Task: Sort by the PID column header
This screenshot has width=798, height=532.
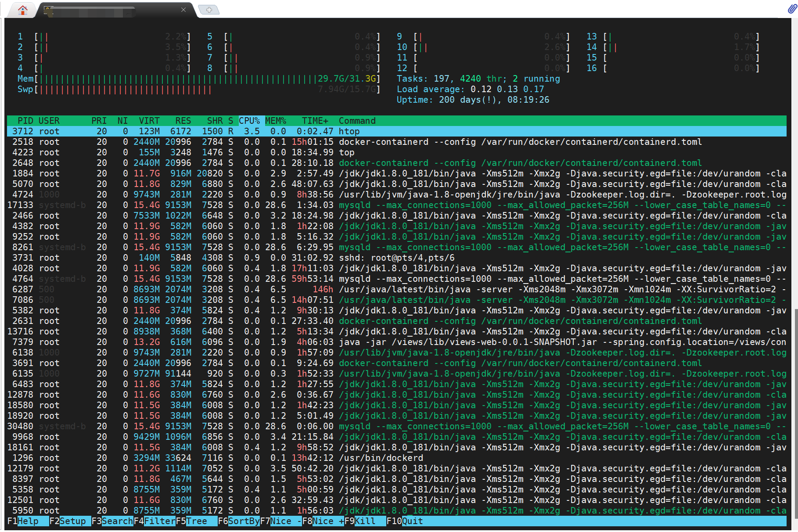Action: coord(25,121)
